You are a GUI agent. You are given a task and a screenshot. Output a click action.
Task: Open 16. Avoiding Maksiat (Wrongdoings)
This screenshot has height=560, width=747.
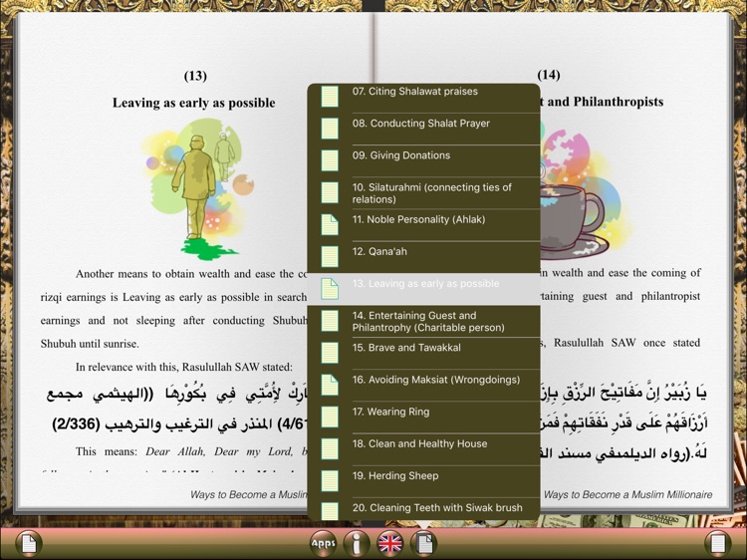coord(423,385)
